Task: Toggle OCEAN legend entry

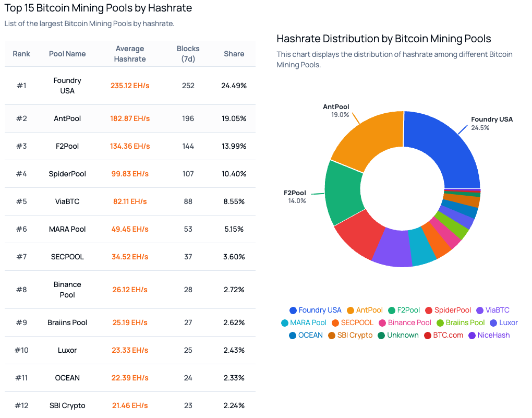Action: [306, 336]
